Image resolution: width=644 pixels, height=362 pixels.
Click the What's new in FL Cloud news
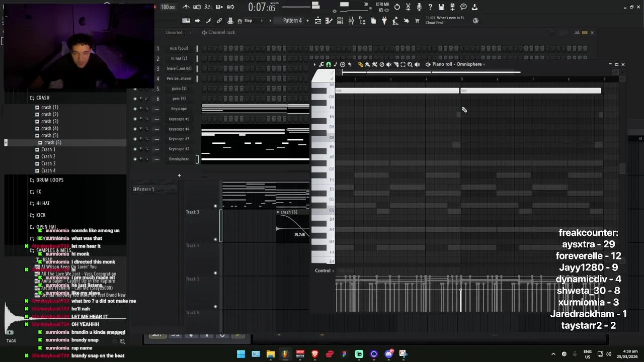point(445,20)
